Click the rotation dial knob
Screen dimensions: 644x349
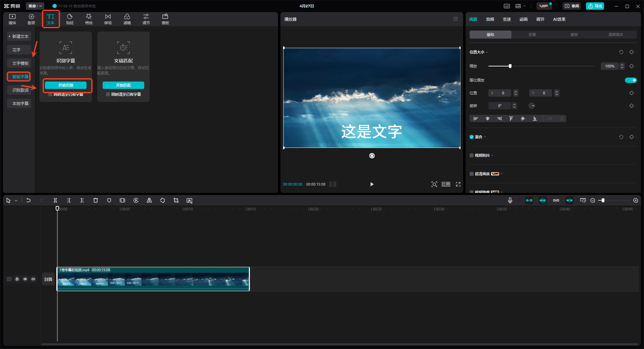[532, 106]
